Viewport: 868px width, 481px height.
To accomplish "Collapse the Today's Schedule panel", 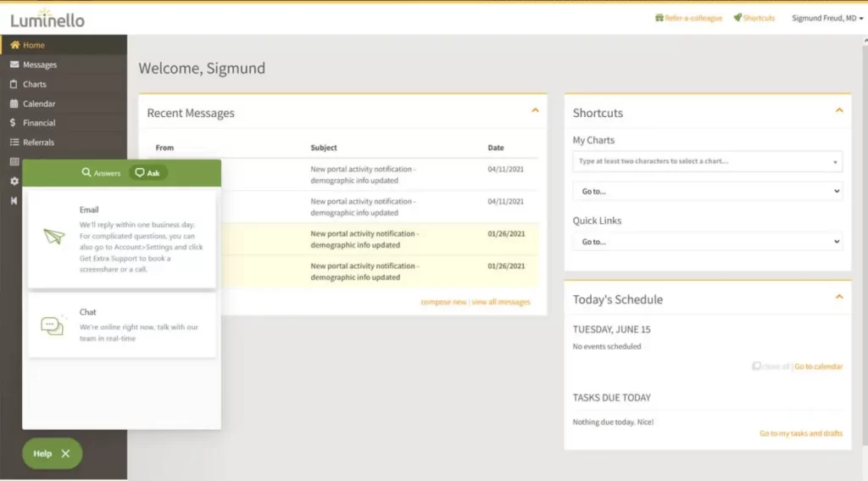I will pos(839,297).
